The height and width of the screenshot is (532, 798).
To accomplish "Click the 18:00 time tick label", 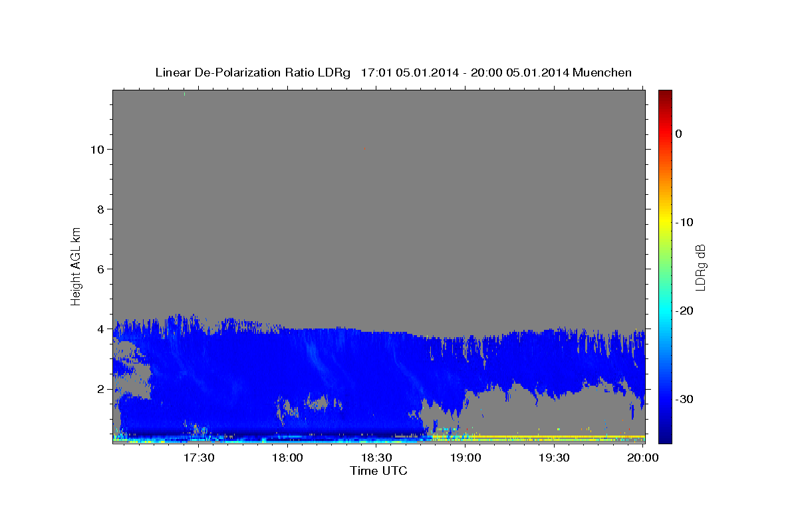I will click(288, 458).
